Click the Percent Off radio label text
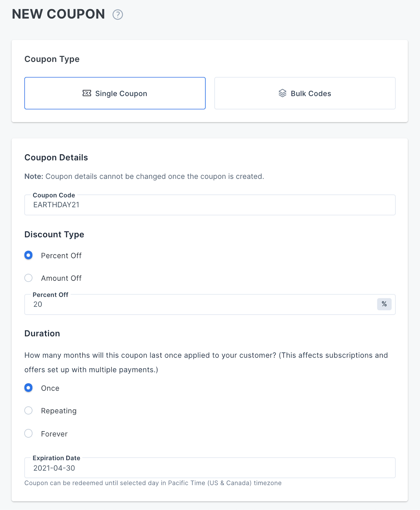This screenshot has width=420, height=510. pos(61,256)
